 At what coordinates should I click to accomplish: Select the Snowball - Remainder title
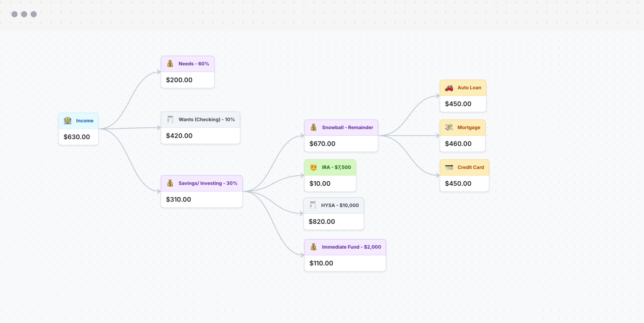click(347, 127)
